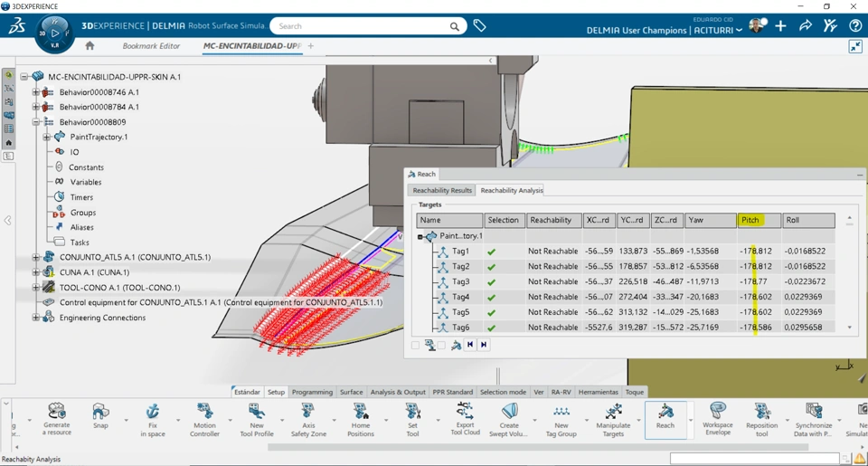The image size is (868, 466).
Task: Toggle selection checkmark for Tag6
Action: click(x=491, y=328)
